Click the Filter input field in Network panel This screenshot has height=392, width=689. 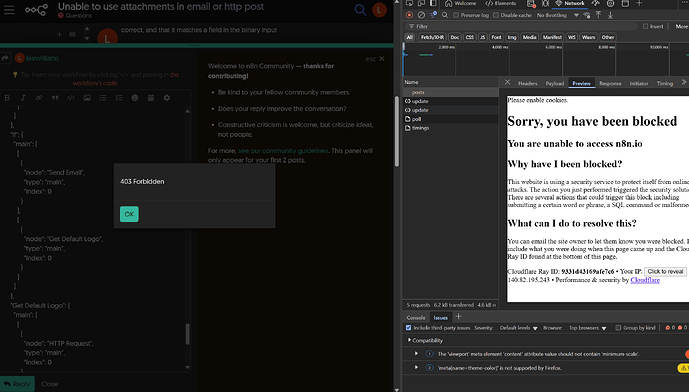pos(522,26)
